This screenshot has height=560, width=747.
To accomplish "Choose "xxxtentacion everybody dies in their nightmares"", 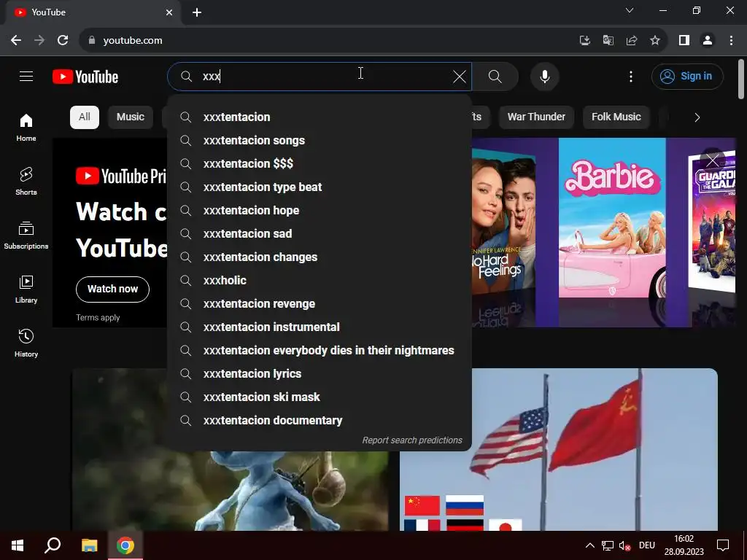I will tap(320, 351).
